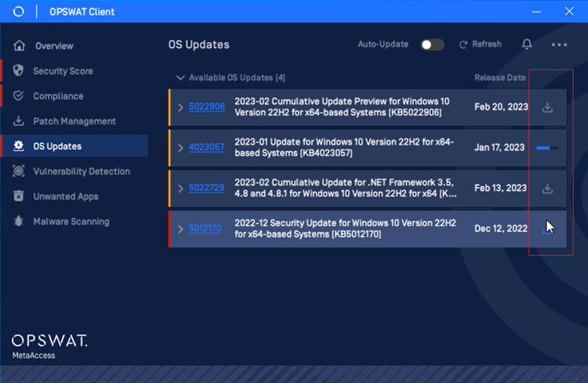
Task: Click the OPSWAT circle logo in title bar
Action: [x=18, y=11]
